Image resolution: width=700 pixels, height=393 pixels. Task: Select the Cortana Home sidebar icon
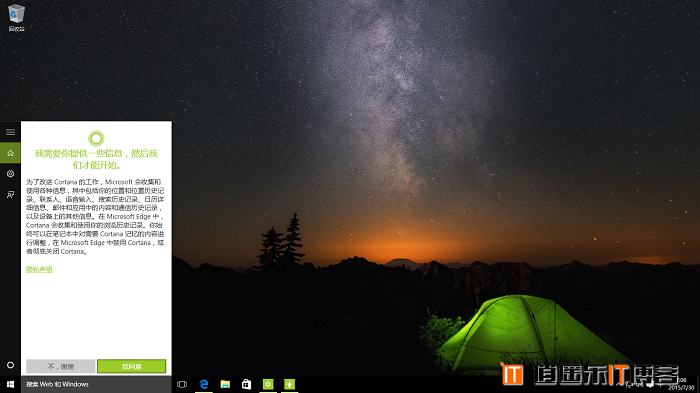click(x=10, y=153)
